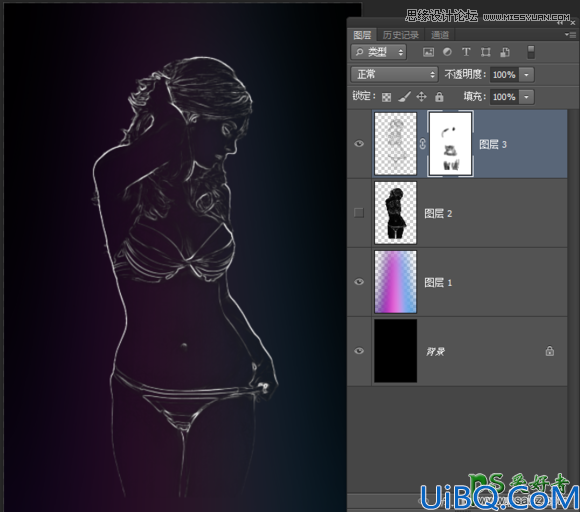Switch to the 历史记录 tab
Screen dimensions: 580x512
401,35
